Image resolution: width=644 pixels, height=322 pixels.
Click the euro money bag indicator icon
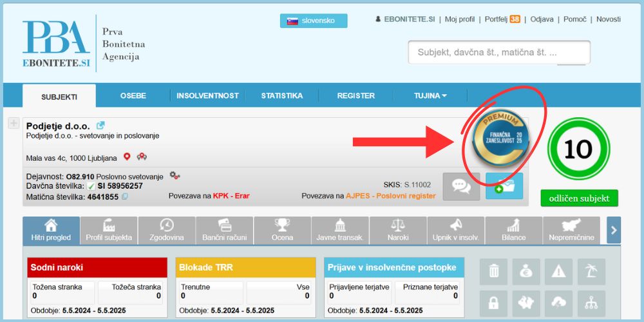click(526, 272)
